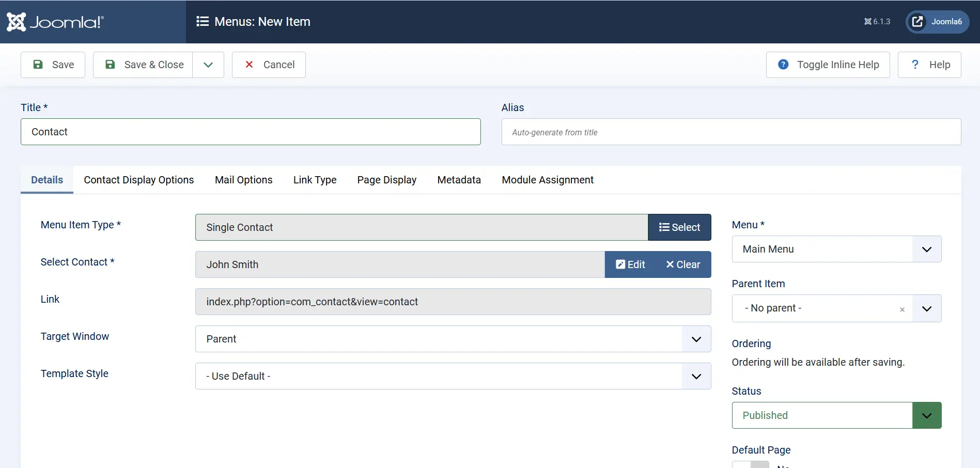Click the Select Contact label
Screen dimensions: 980x468
[x=77, y=262]
